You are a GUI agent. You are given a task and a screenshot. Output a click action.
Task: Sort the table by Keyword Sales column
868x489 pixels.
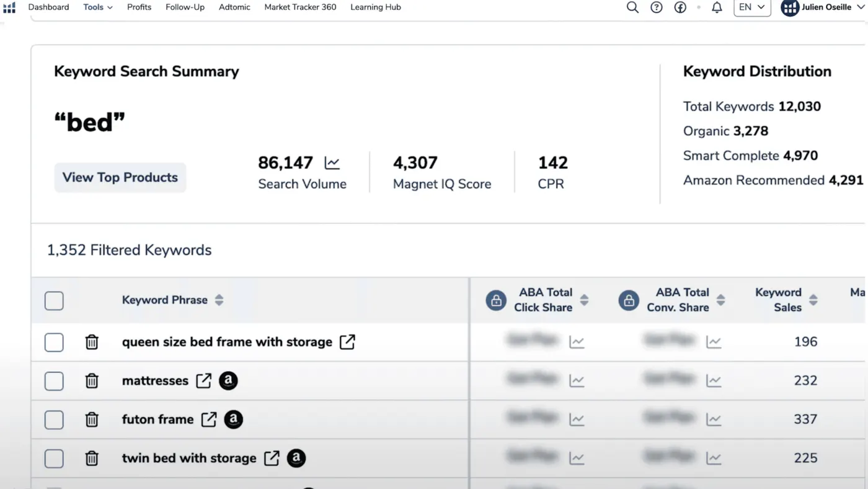click(x=813, y=300)
